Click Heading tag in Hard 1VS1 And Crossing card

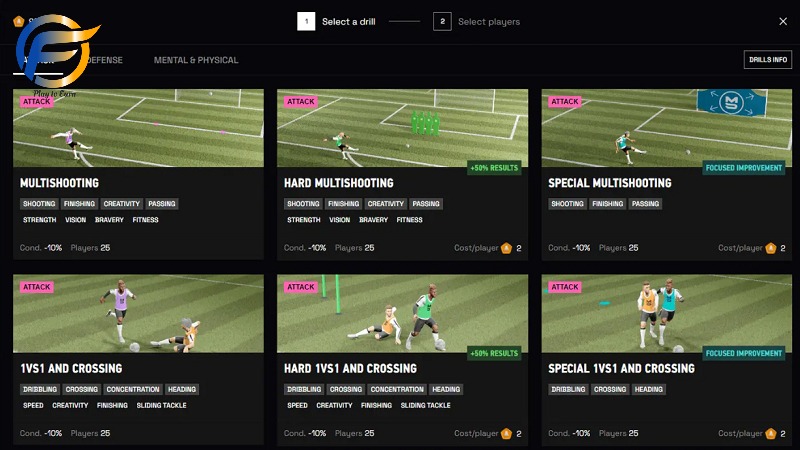446,389
